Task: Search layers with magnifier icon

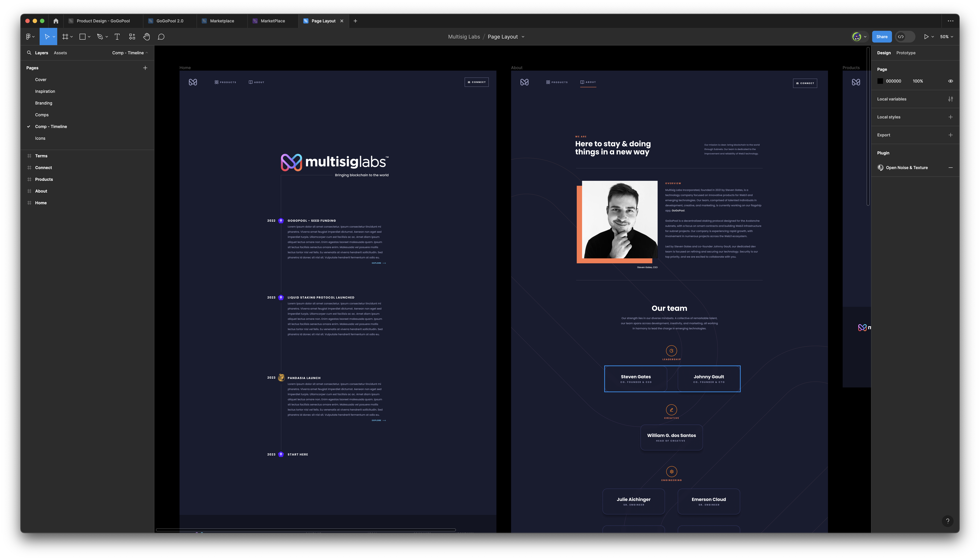Action: click(x=29, y=53)
